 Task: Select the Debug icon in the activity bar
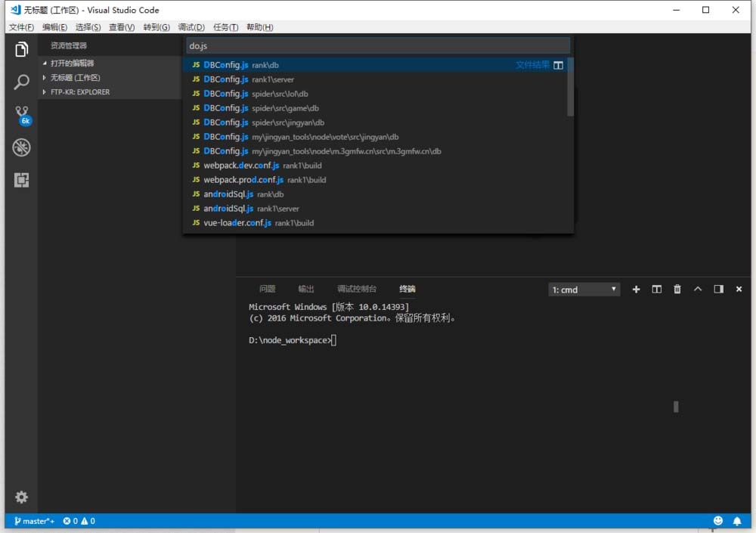(20, 148)
